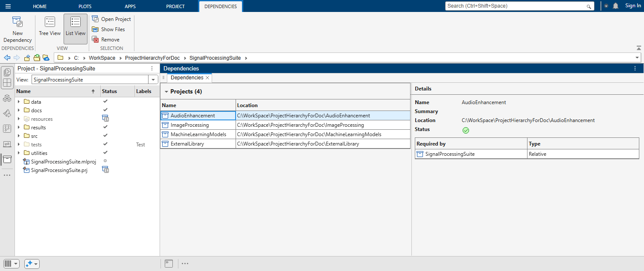Open the View combo box dropdown
Screen dimensions: 644x271
153,80
